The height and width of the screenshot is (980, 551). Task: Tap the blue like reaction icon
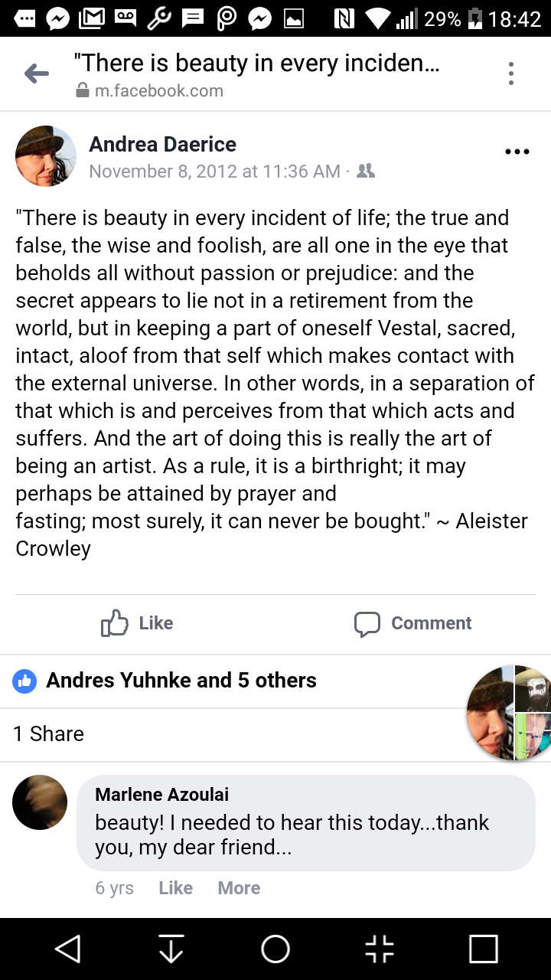point(25,681)
